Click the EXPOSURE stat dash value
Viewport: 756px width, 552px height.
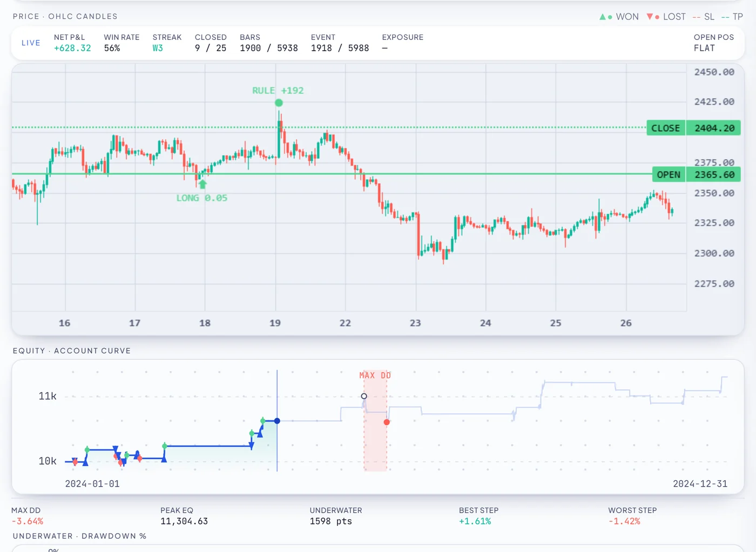click(x=385, y=48)
